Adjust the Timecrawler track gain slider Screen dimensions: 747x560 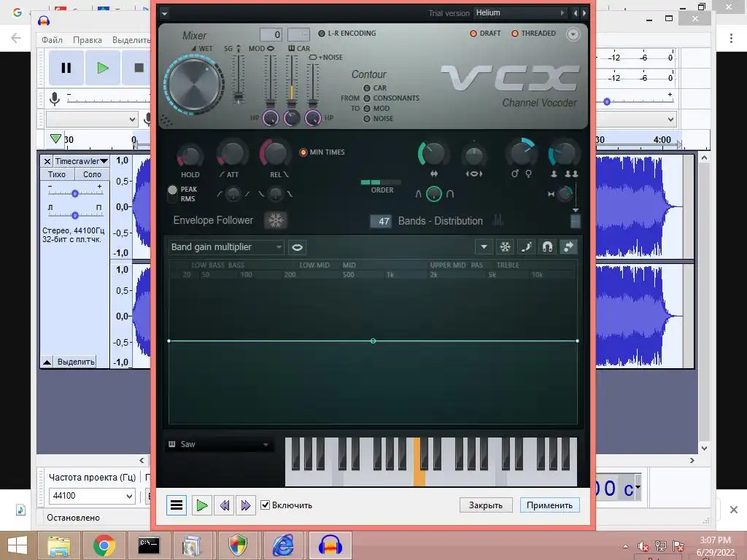(75, 192)
